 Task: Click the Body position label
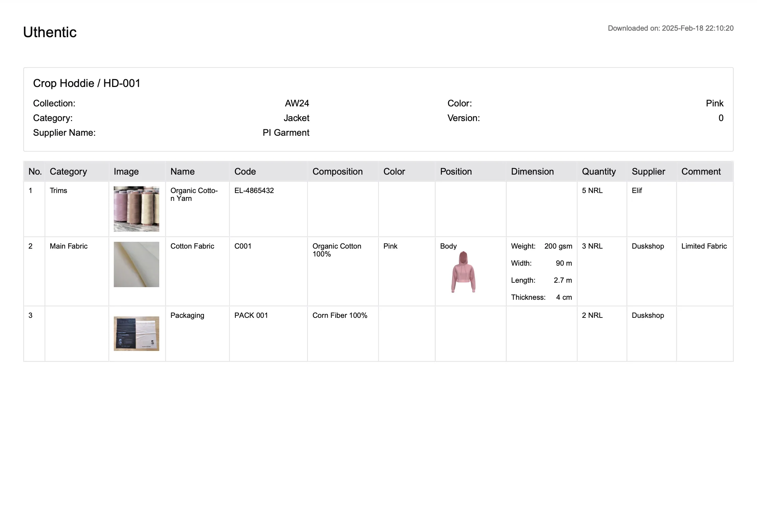click(x=448, y=246)
